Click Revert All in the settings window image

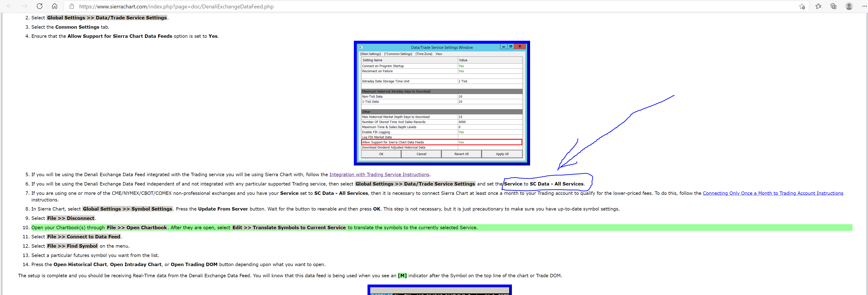point(461,154)
